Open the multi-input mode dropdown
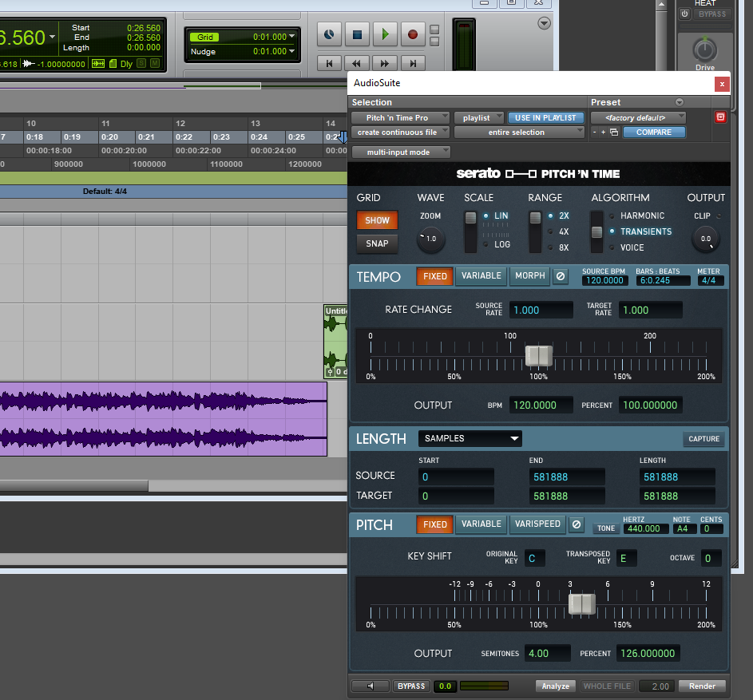Image resolution: width=753 pixels, height=700 pixels. [401, 152]
